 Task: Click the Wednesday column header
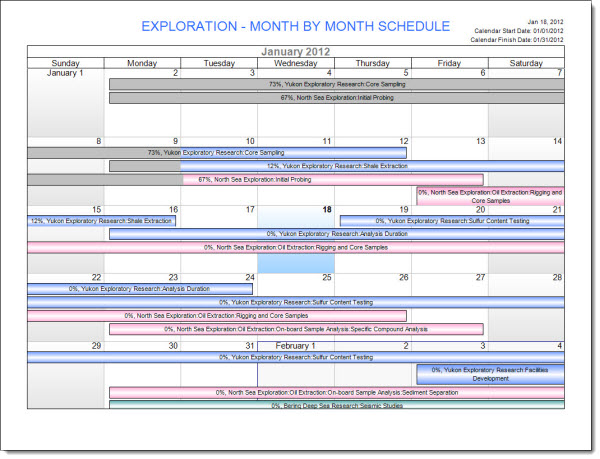click(x=295, y=63)
